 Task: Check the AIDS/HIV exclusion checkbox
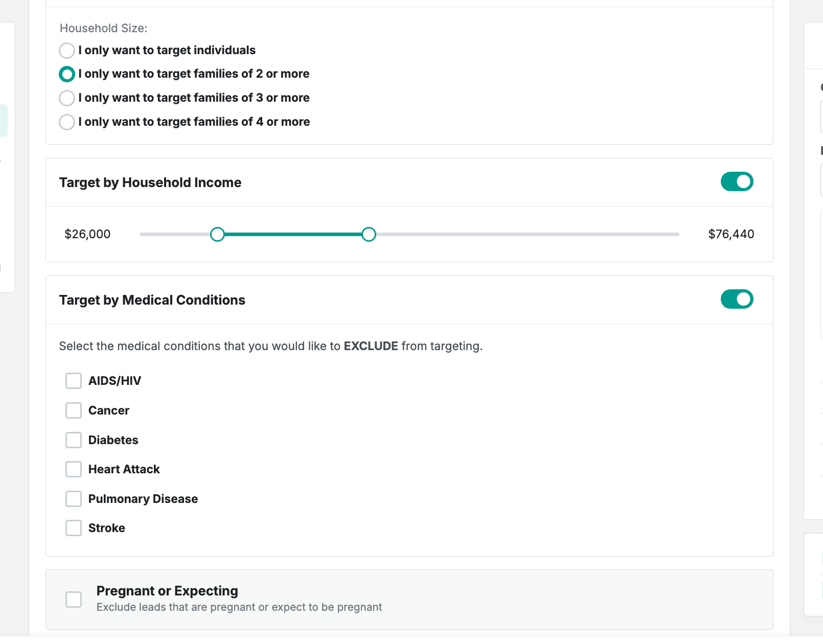pos(74,381)
